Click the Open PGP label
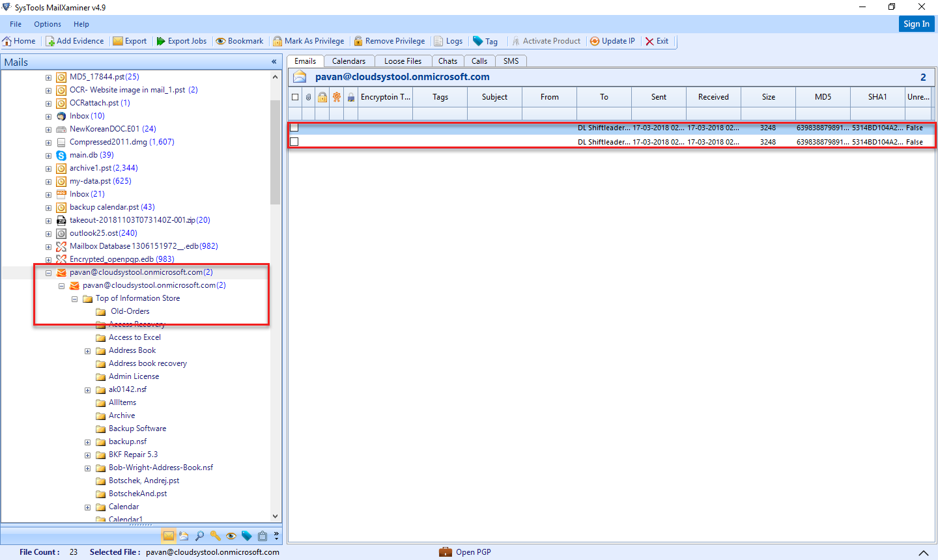Image resolution: width=938 pixels, height=560 pixels. click(x=474, y=552)
